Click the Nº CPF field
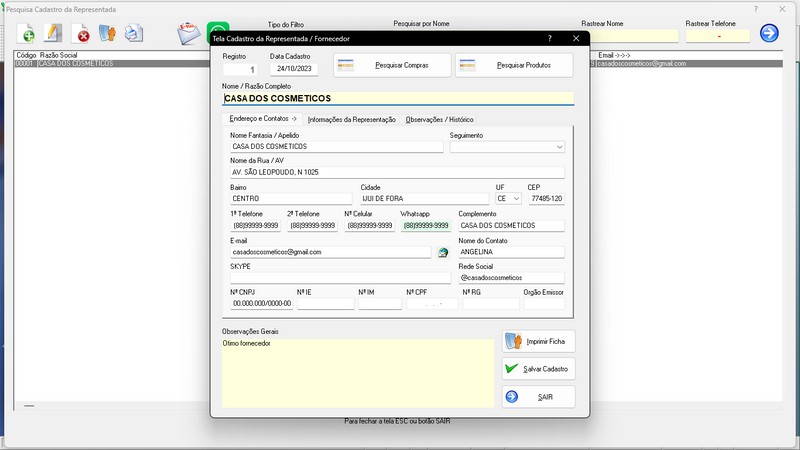The width and height of the screenshot is (800, 450). (432, 304)
